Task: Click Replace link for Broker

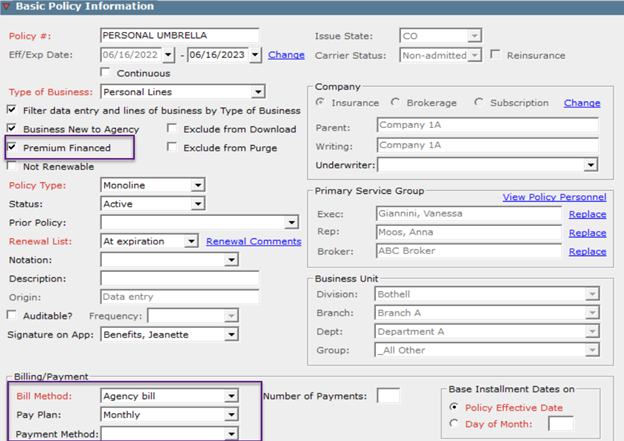Action: coord(587,252)
